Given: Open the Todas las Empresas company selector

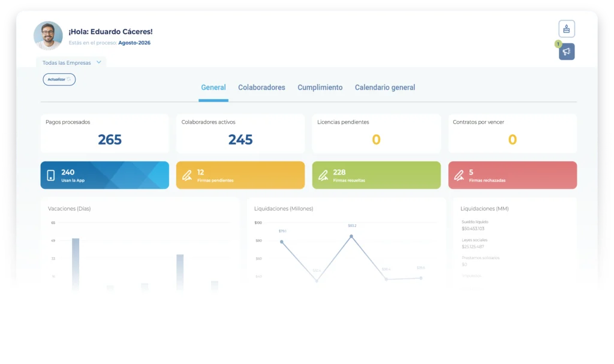Looking at the screenshot, I should 71,63.
